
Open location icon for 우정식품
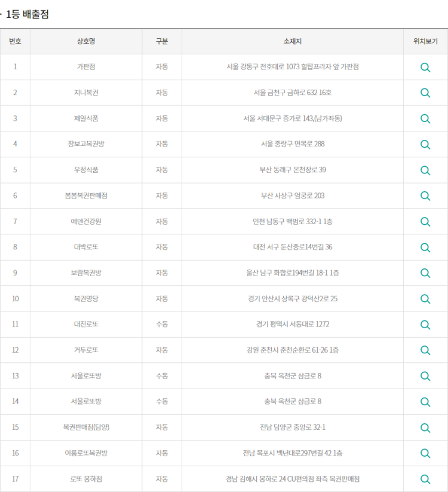point(425,170)
